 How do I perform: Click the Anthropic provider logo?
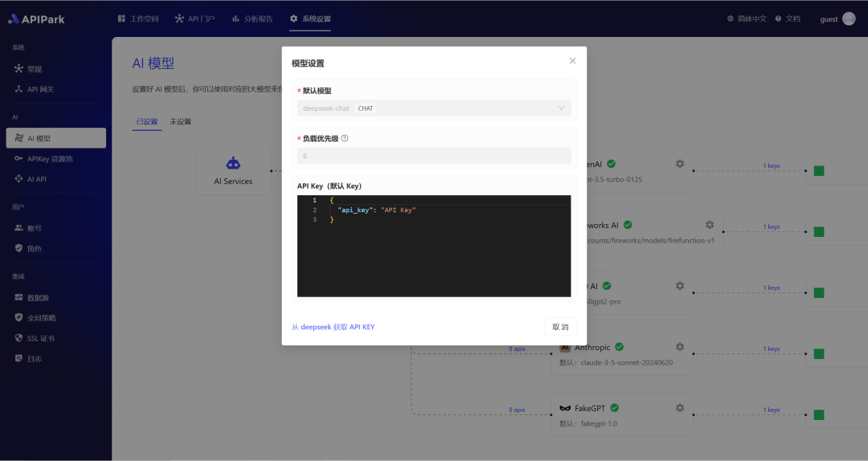pyautogui.click(x=565, y=348)
